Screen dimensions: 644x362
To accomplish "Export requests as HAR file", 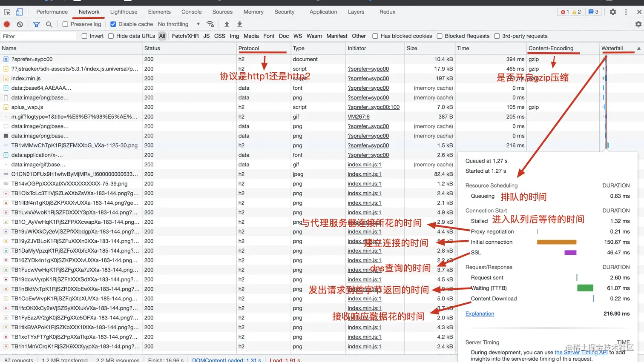I will tap(239, 24).
